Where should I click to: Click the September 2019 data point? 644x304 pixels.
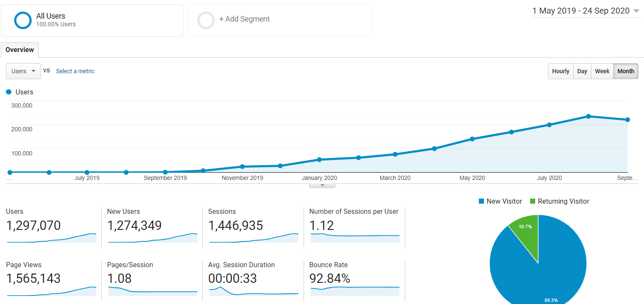[165, 172]
